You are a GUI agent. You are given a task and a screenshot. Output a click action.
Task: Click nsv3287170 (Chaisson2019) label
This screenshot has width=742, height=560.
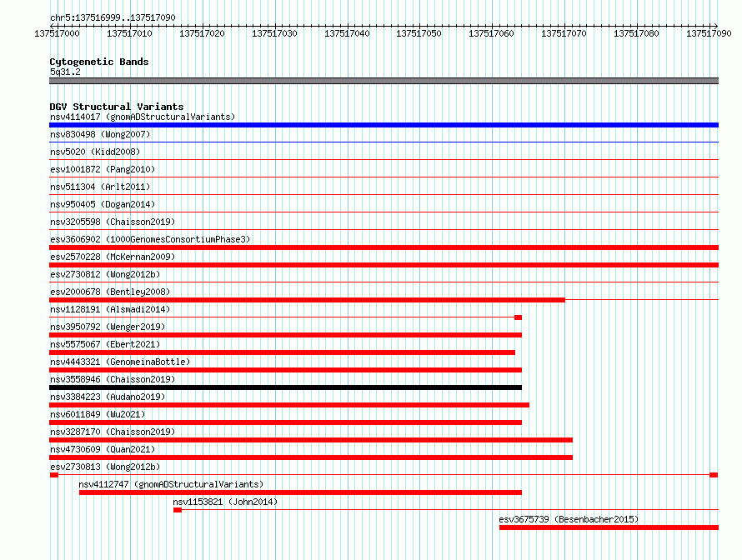point(113,432)
